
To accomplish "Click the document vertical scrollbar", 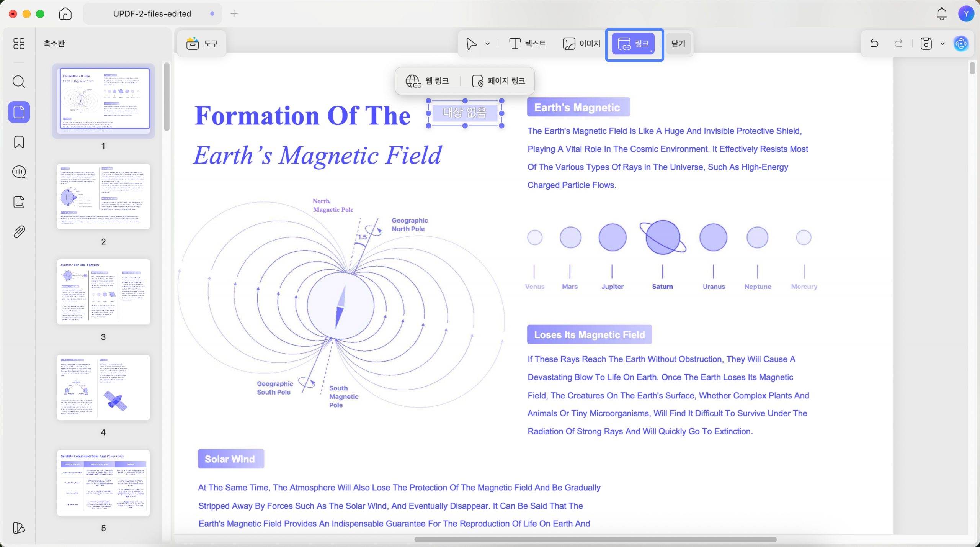I will coord(973,68).
